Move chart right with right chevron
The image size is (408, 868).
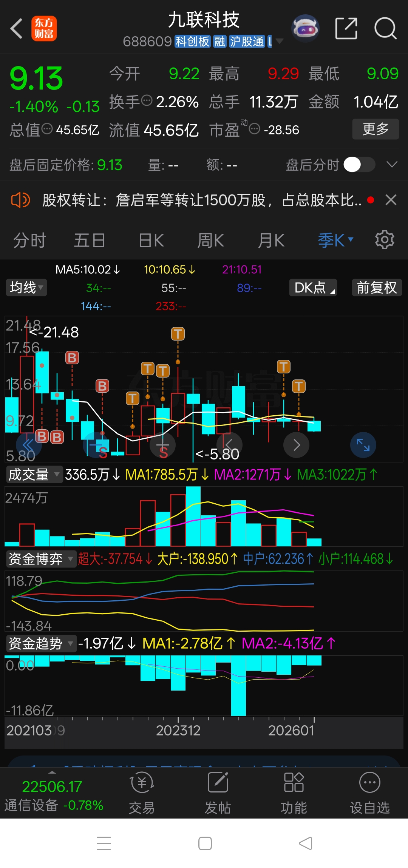point(297,445)
